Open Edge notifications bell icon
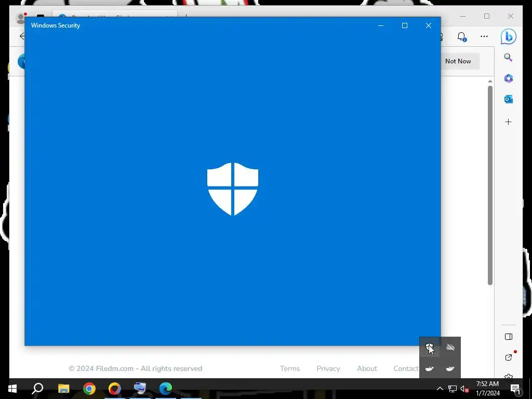 461,37
